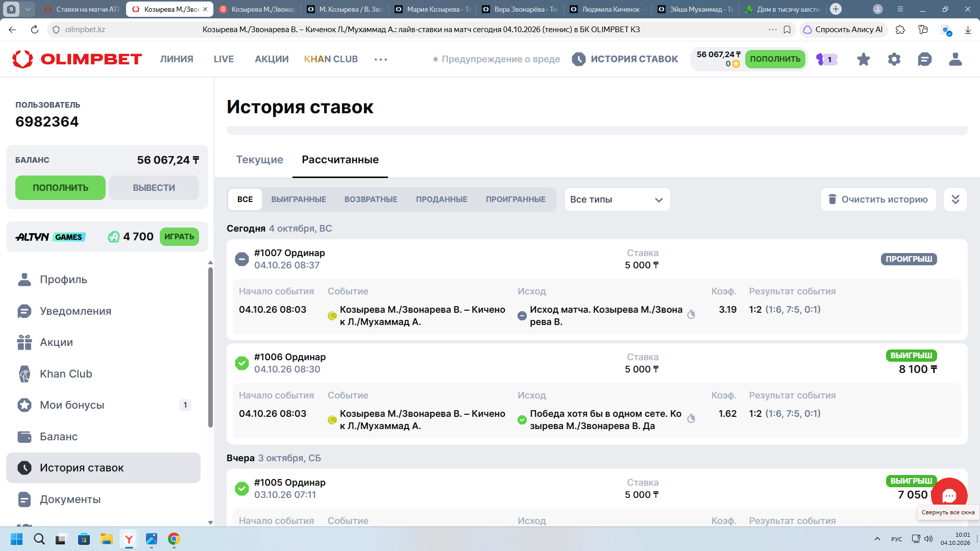Screen dimensions: 980x551
Task: Open tab list dropdown arrow in browser
Action: tap(28, 9)
